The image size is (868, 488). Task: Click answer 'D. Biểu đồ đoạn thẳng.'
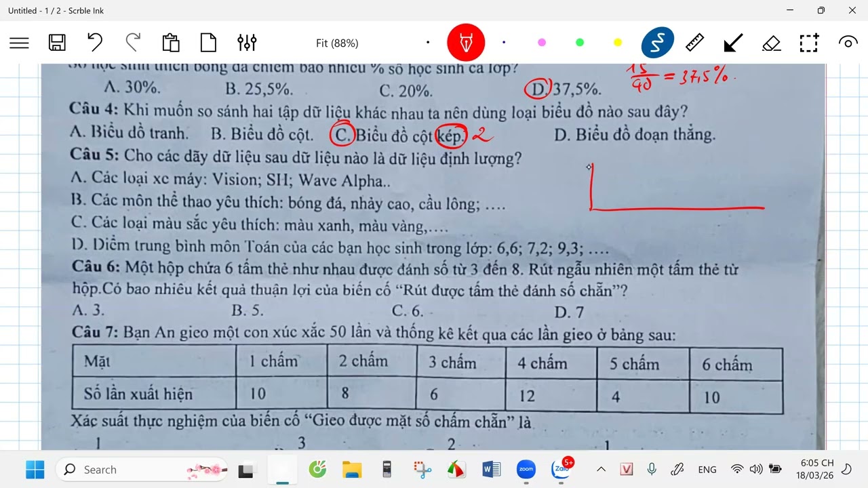[635, 134]
